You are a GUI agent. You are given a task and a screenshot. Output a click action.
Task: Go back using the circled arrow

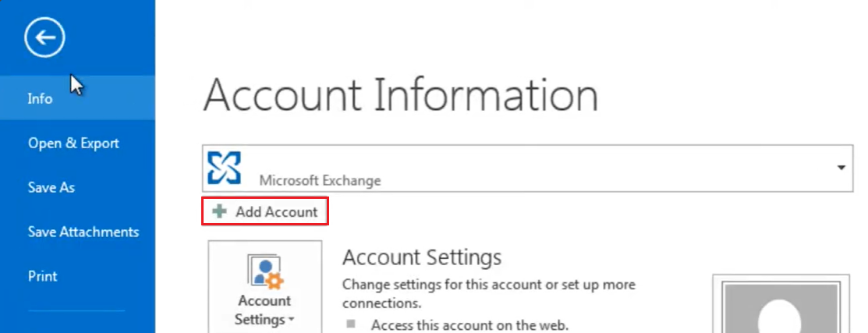(x=44, y=37)
